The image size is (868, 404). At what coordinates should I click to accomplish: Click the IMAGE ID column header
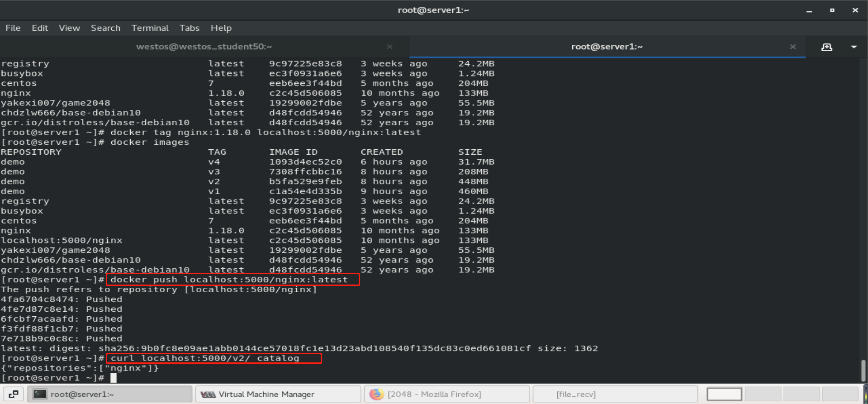tap(294, 152)
